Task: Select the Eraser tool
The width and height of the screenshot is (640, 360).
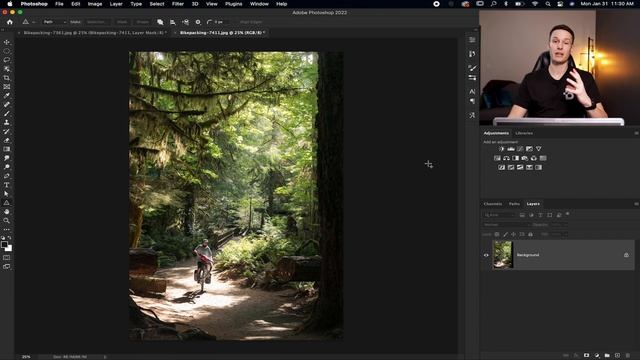Action: (7, 140)
